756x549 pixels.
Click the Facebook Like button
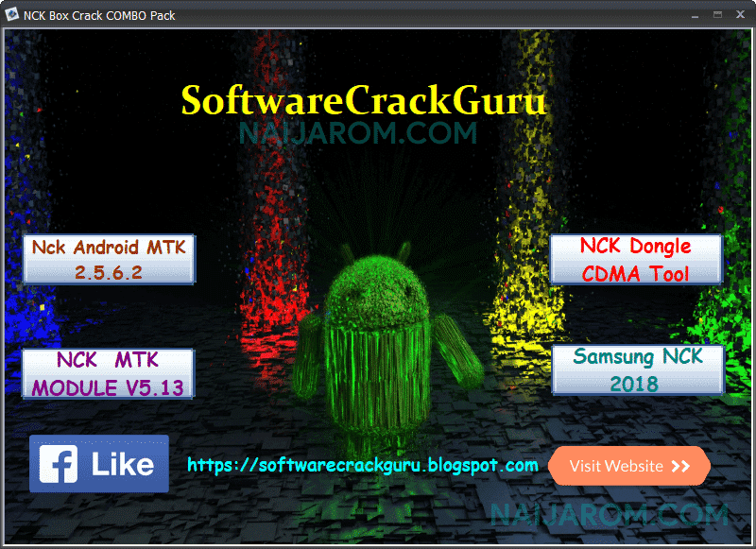click(99, 464)
